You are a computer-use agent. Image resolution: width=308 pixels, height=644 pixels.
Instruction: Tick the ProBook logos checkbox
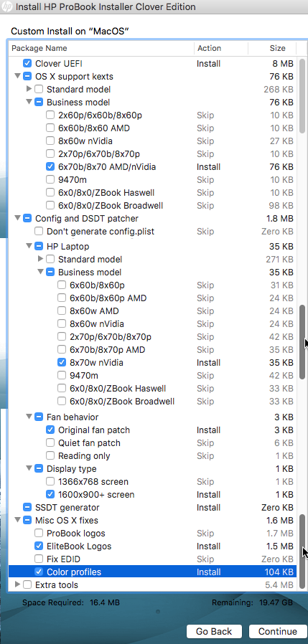tap(39, 534)
